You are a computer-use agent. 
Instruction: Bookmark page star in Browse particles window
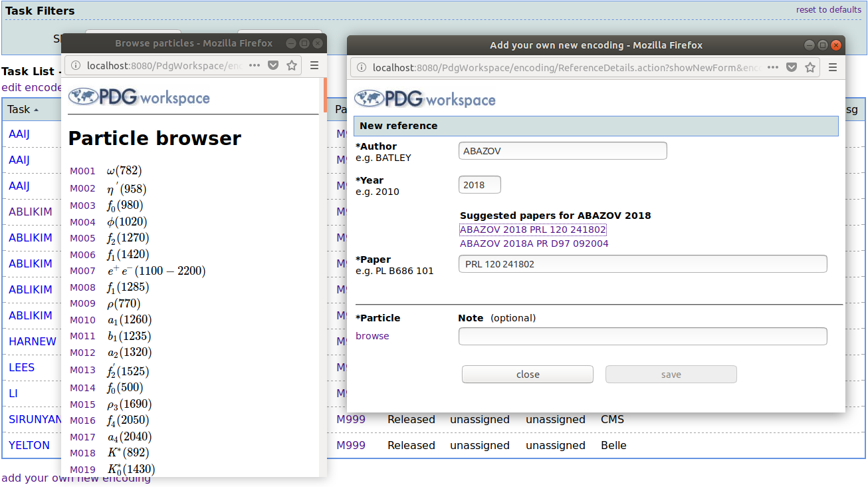pos(292,65)
